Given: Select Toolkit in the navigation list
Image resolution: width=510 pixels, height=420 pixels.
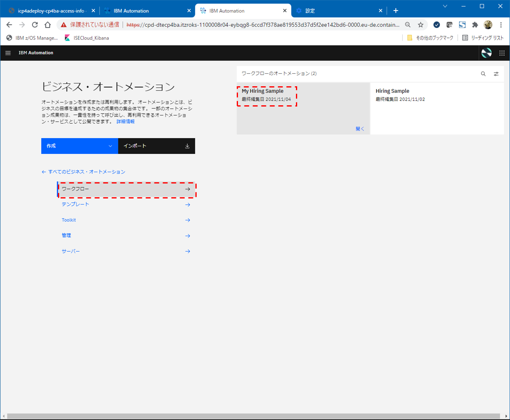Looking at the screenshot, I should coord(126,220).
